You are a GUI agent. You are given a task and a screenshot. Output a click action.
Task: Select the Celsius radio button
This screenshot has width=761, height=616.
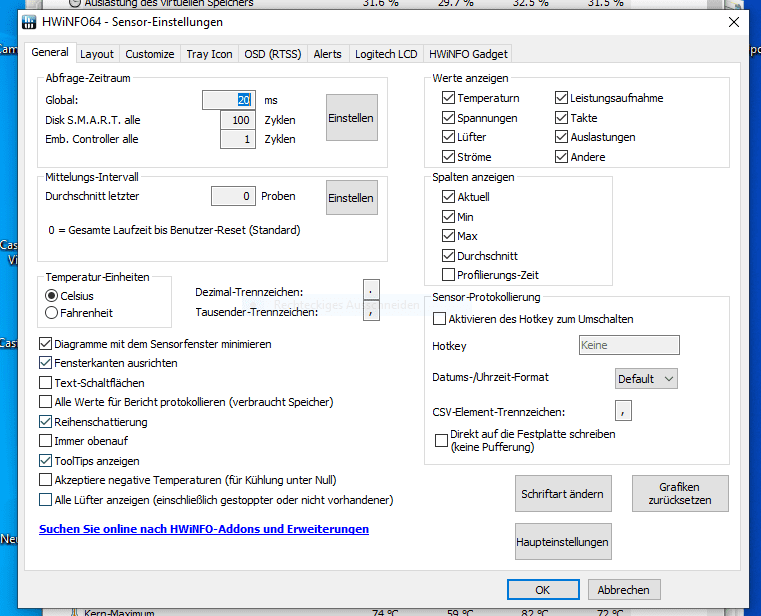click(x=51, y=296)
